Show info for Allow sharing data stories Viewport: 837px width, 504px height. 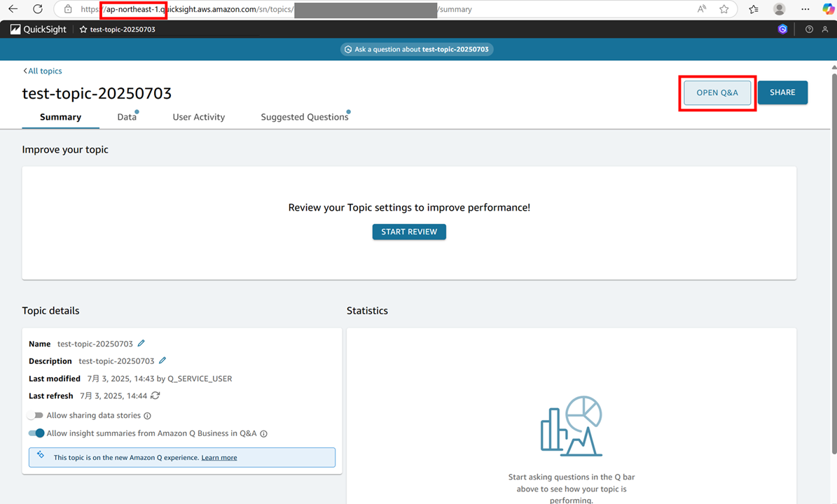point(147,416)
